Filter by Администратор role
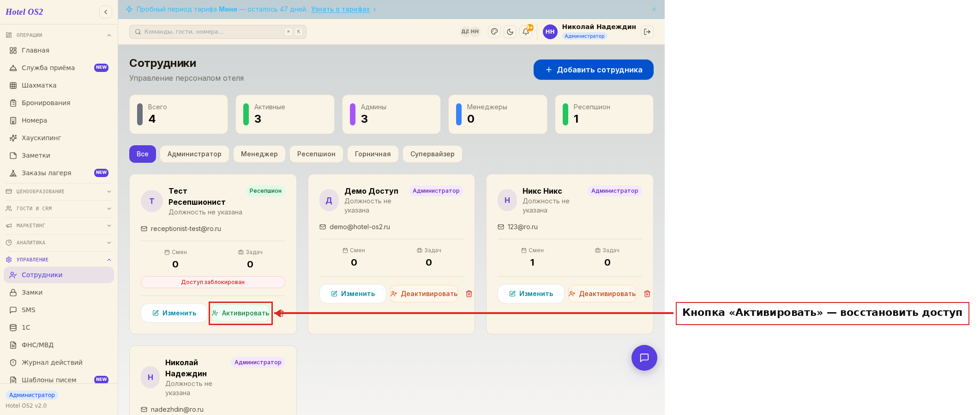The height and width of the screenshot is (415, 980). pos(194,154)
